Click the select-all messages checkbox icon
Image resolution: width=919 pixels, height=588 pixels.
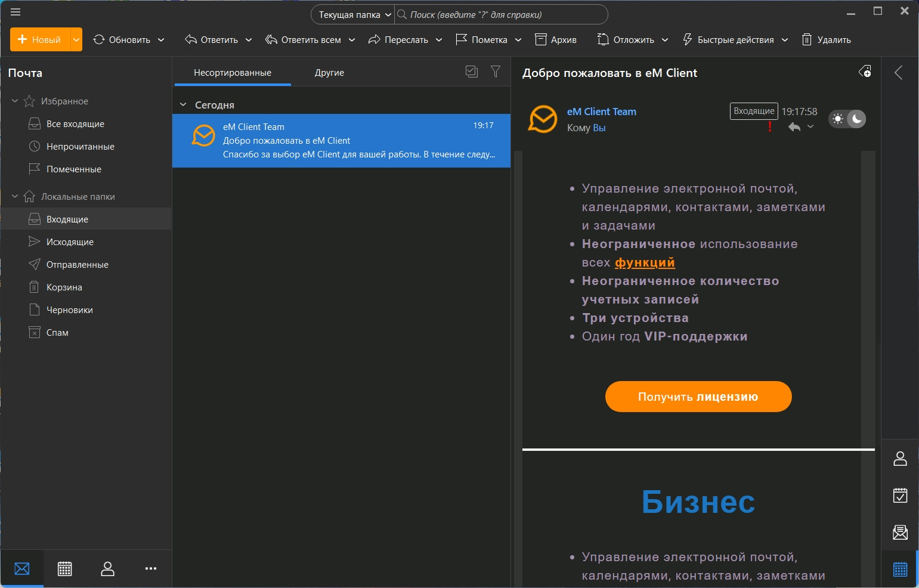pyautogui.click(x=472, y=72)
